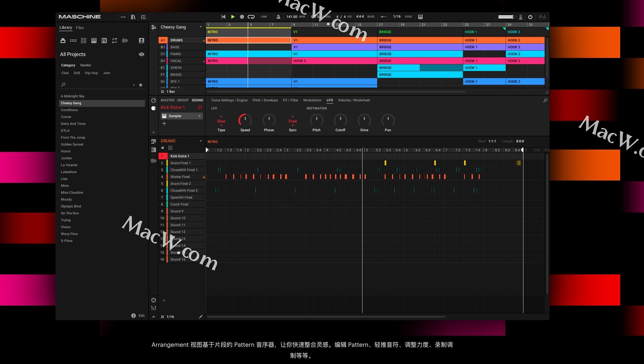Screen dimensions: 644x364
Task: Open the Golden Sunset project
Action: click(x=72, y=144)
